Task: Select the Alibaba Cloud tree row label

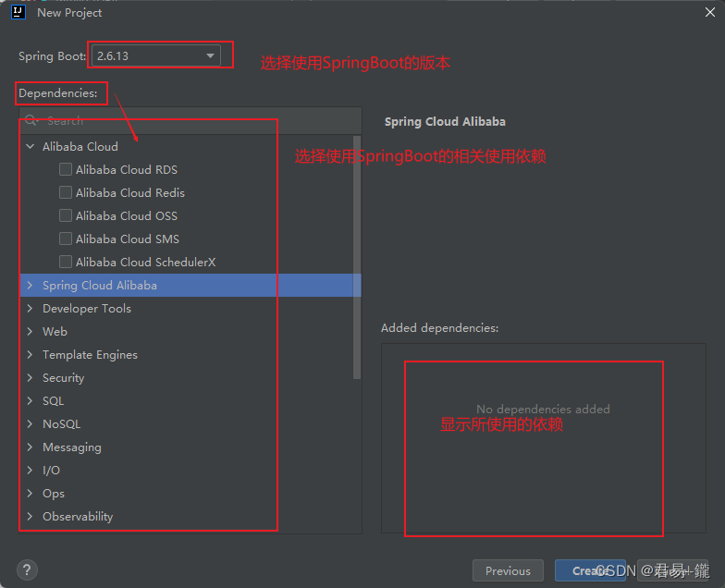Action: click(x=80, y=146)
